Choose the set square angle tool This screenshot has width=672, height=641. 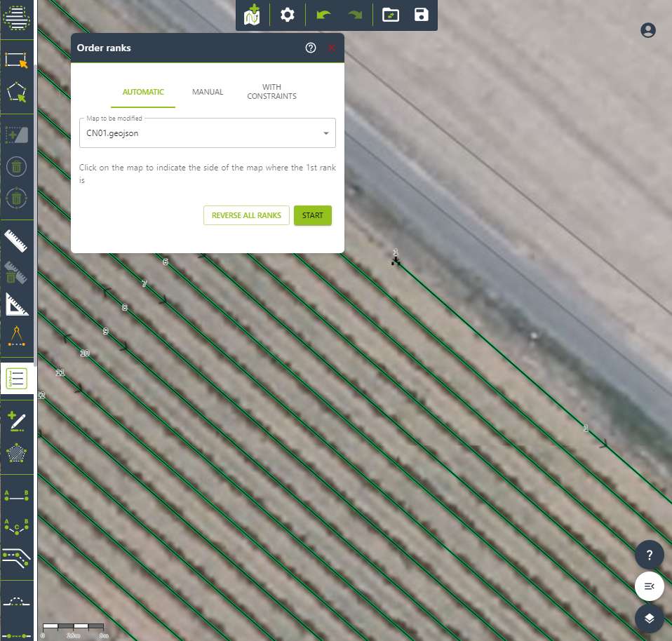pos(16,304)
